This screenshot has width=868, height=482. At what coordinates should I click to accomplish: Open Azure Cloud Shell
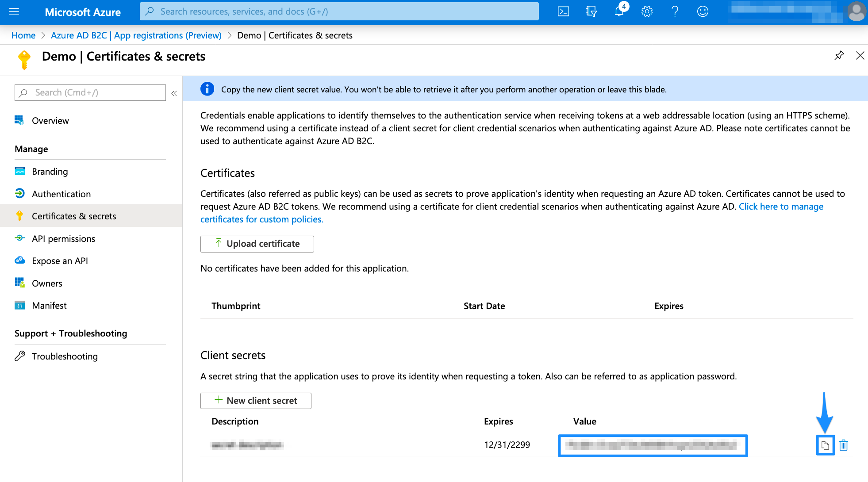click(563, 11)
